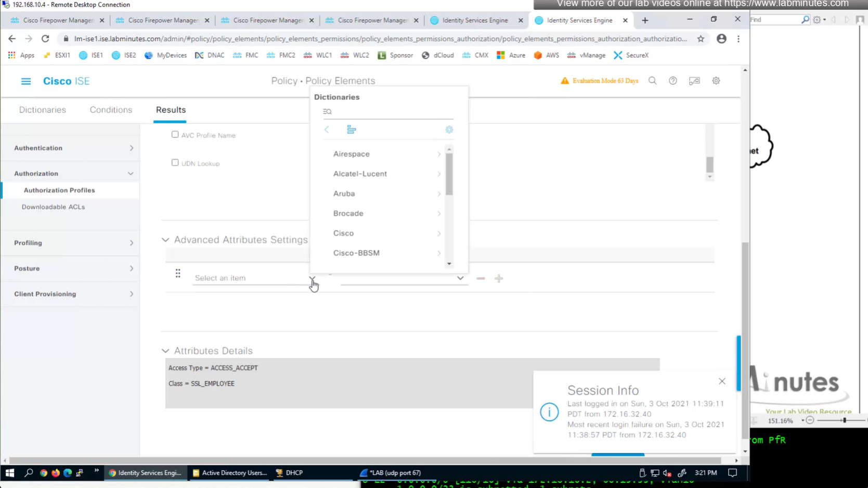Collapse the Advanced Attributes Settings section
The height and width of the screenshot is (488, 868).
tap(165, 240)
